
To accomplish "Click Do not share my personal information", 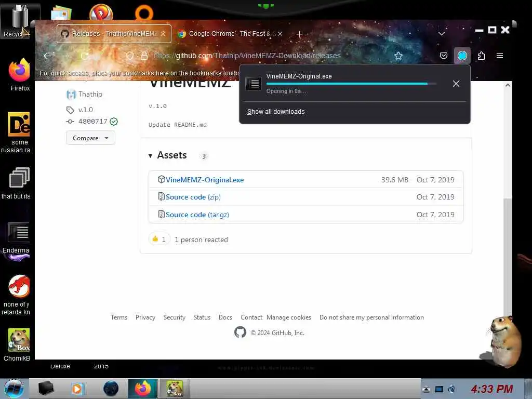I will tap(371, 317).
